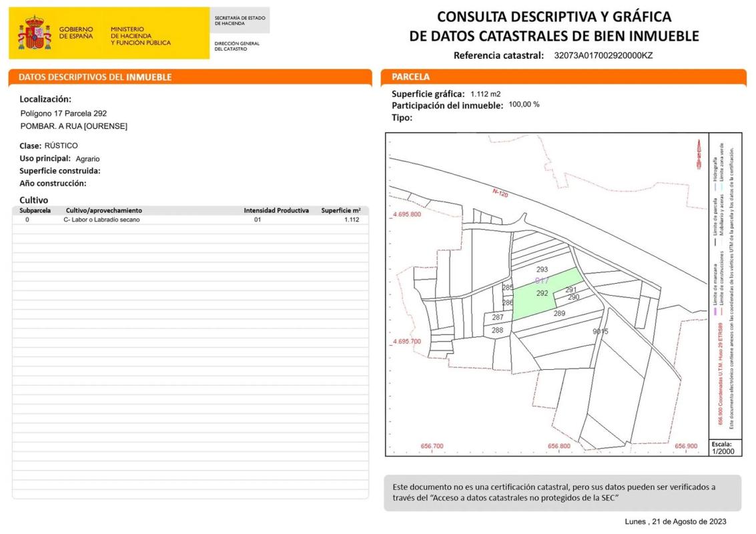Click parcel 286 on the map
756x534 pixels.
click(507, 302)
